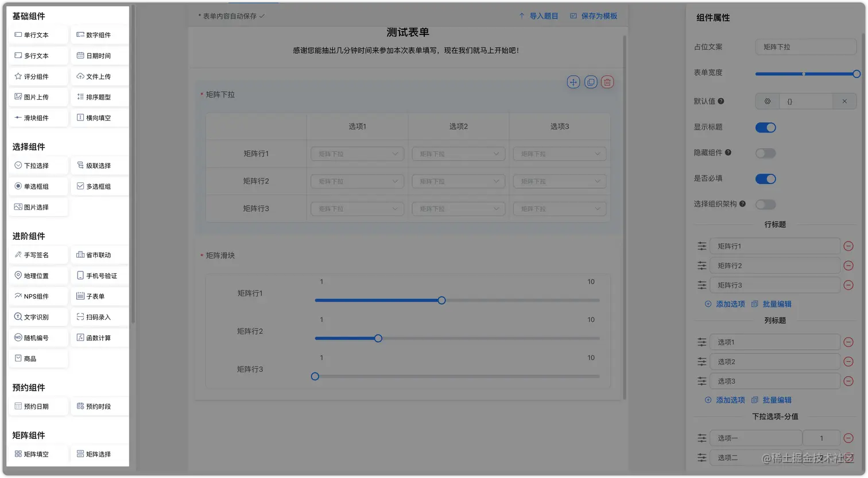Add the 单行文本 component

(38, 35)
